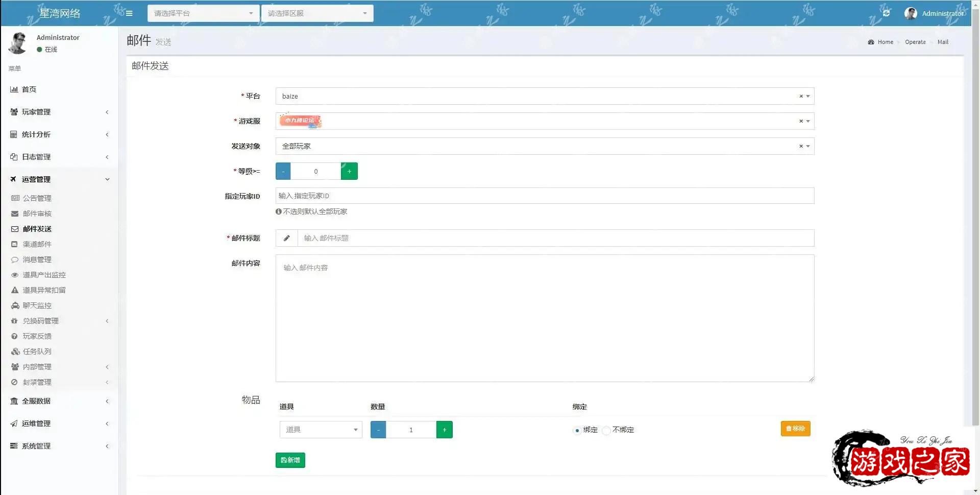Click the green plus for level
This screenshot has height=495, width=980.
349,171
